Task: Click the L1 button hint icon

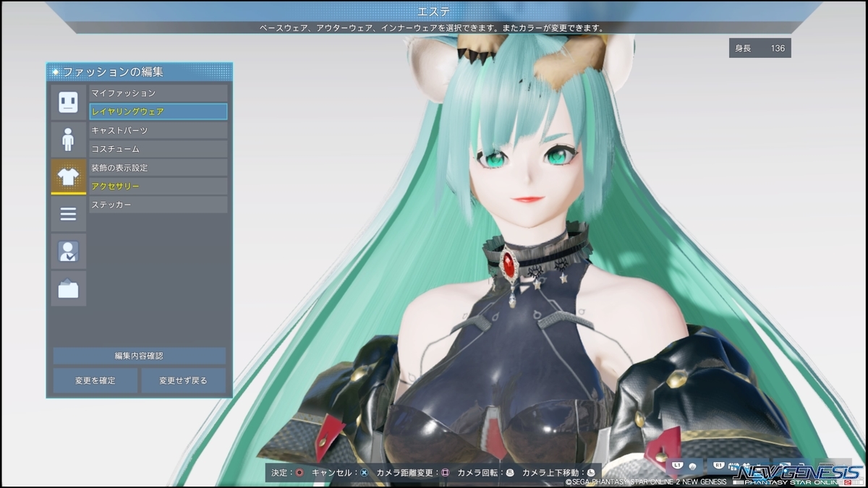Action: pyautogui.click(x=678, y=465)
